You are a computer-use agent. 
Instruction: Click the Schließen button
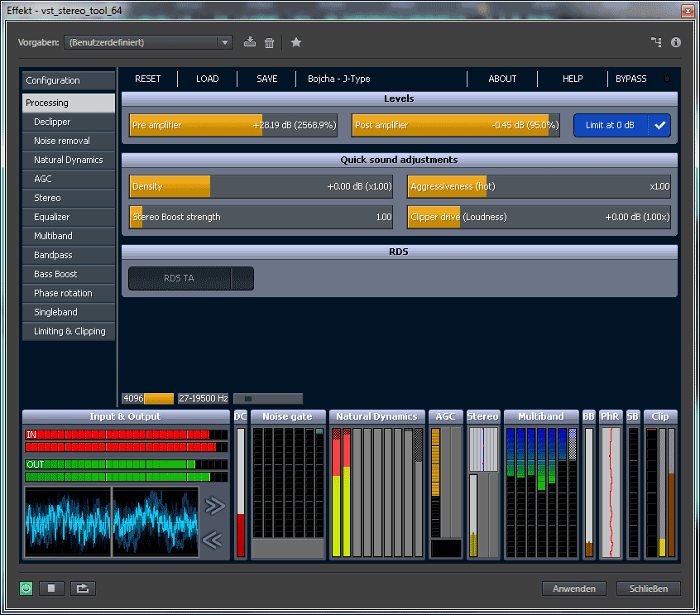pyautogui.click(x=649, y=589)
